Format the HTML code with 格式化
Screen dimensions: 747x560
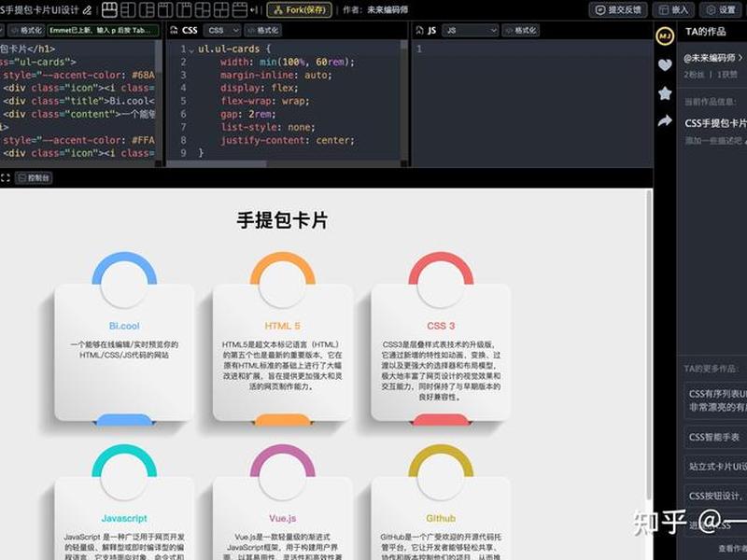pyautogui.click(x=26, y=31)
